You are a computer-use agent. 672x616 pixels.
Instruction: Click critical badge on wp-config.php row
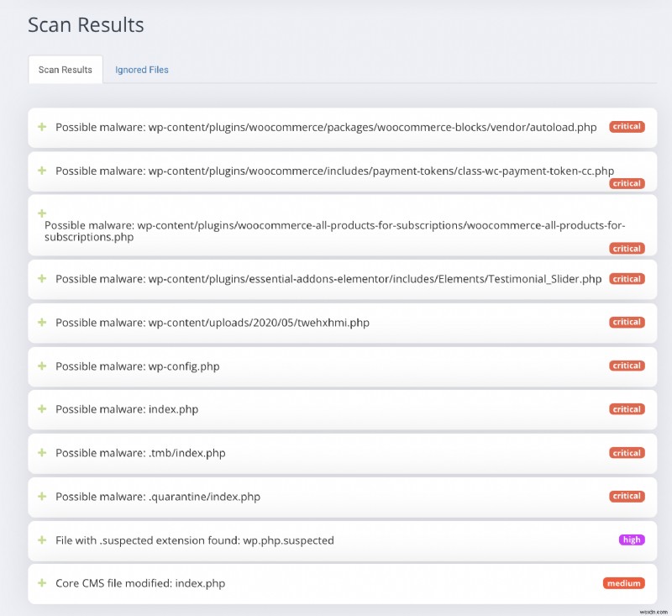point(627,366)
